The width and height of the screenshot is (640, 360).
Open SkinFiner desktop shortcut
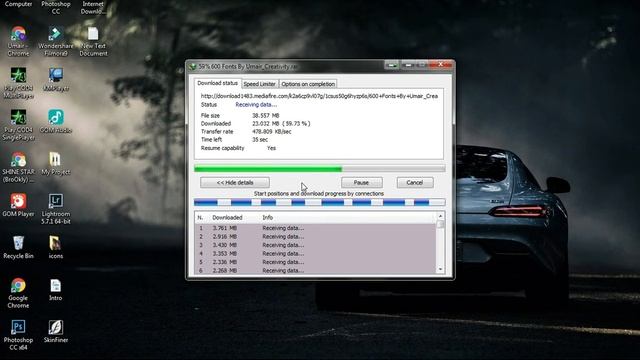pos(56,331)
